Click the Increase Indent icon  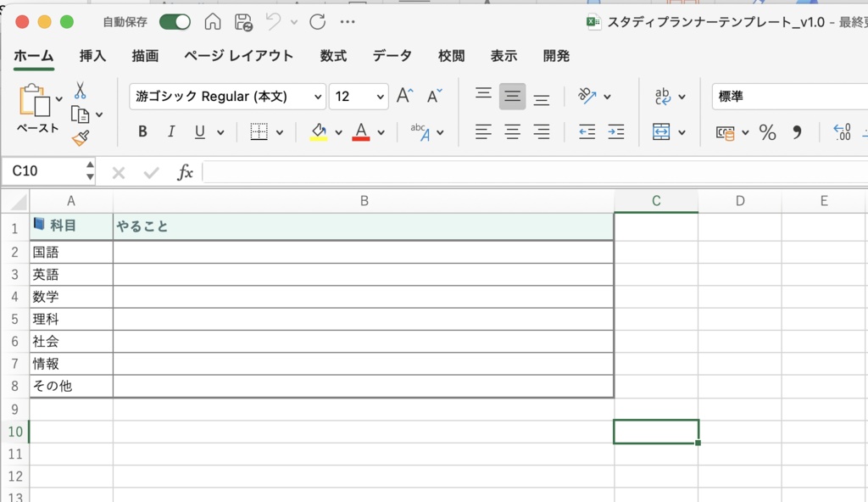point(615,132)
